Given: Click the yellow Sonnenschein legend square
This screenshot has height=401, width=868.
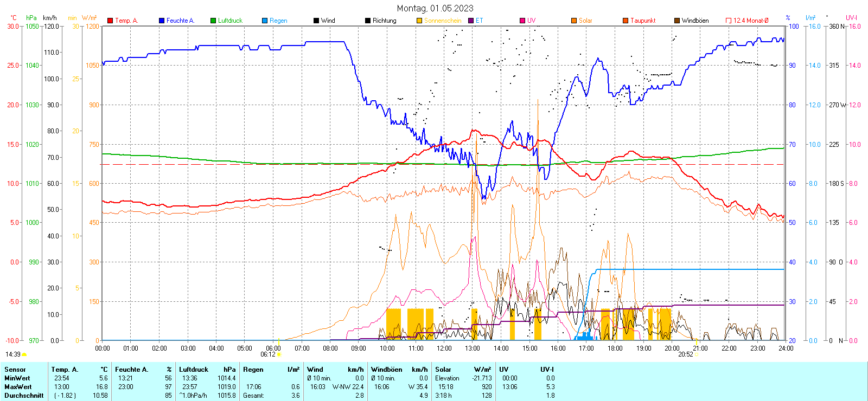Looking at the screenshot, I should (419, 21).
